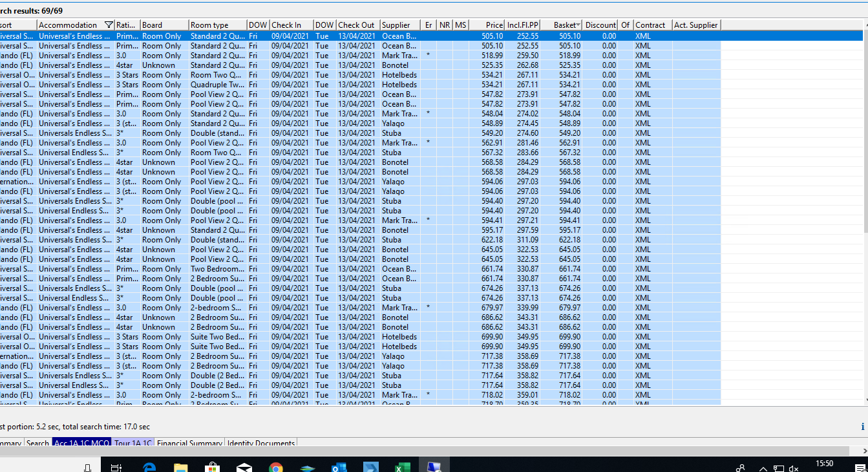This screenshot has height=472, width=868.
Task: Open the Identity Documents tab
Action: pyautogui.click(x=261, y=443)
